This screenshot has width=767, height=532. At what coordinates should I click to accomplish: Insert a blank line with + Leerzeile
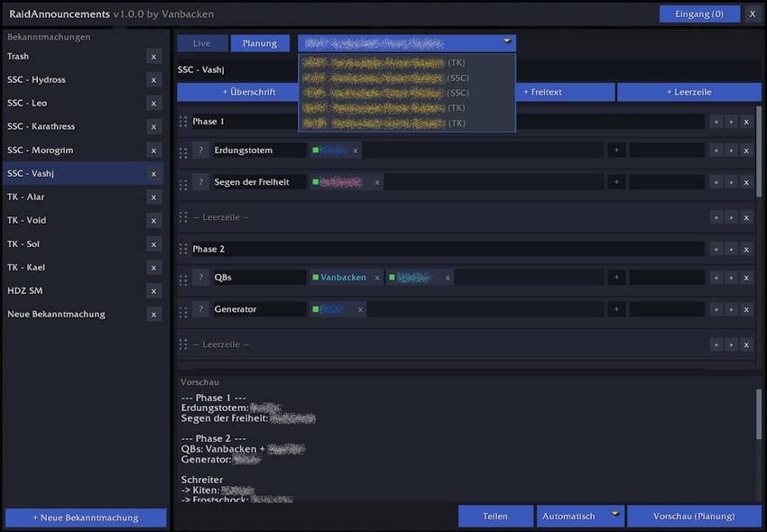(x=689, y=92)
